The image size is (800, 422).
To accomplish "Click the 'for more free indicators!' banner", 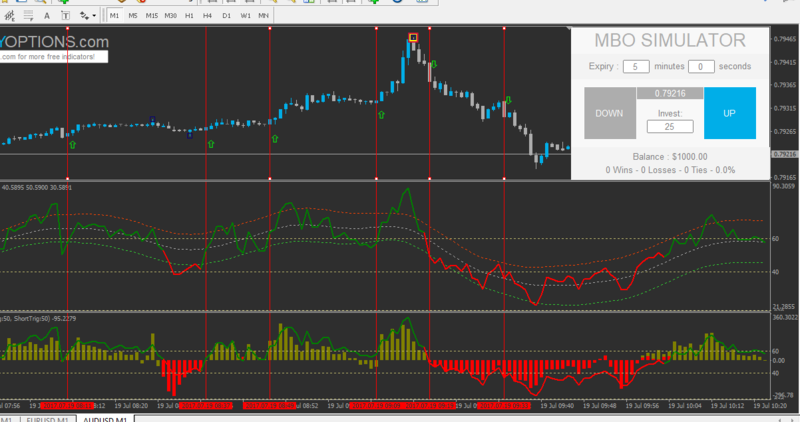I will pos(54,57).
